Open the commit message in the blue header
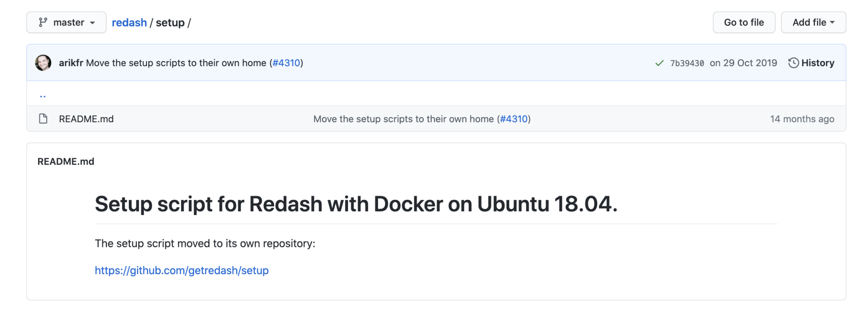 (176, 63)
